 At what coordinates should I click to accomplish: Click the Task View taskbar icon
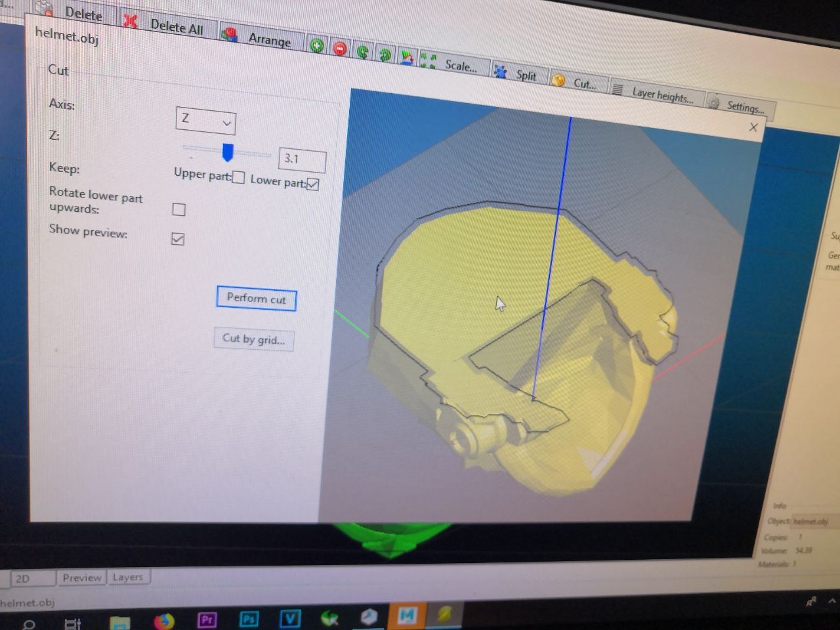(72, 623)
